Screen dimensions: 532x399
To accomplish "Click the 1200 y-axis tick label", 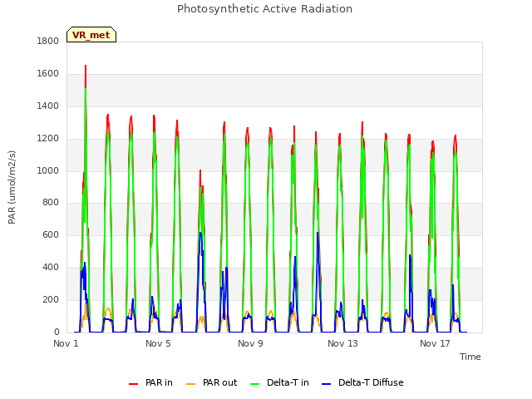I will [48, 139].
